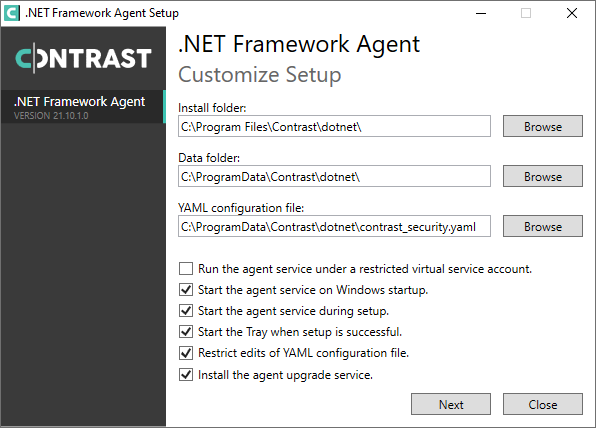The width and height of the screenshot is (596, 428).
Task: Uncheck Start the agent service on Windows startup
Action: point(186,290)
